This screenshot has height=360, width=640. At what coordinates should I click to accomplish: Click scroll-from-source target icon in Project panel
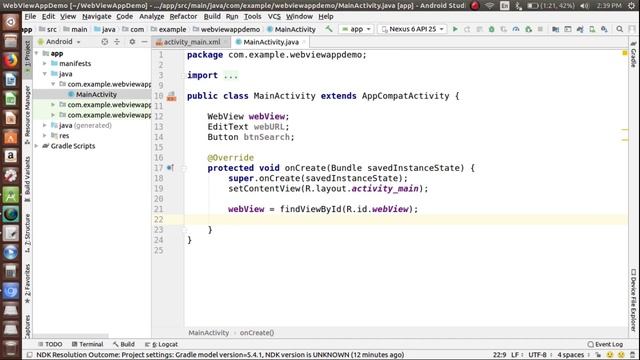coord(104,42)
